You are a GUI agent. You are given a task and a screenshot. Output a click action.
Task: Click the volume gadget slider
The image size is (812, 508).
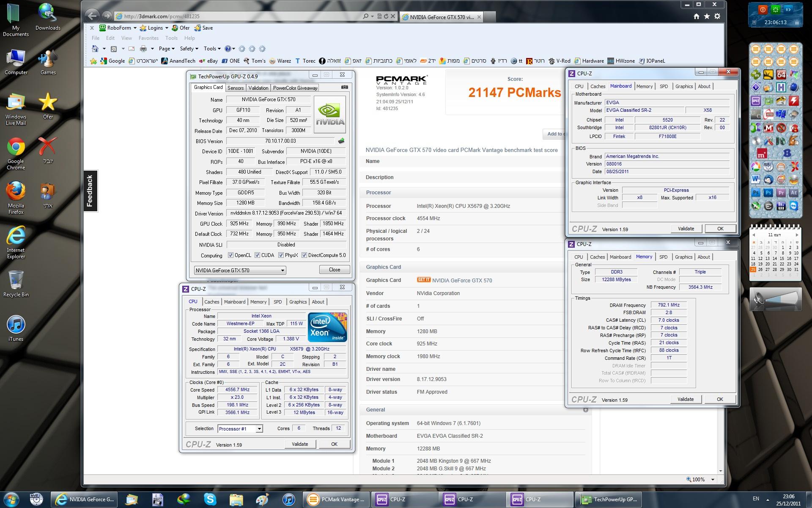tap(776, 299)
